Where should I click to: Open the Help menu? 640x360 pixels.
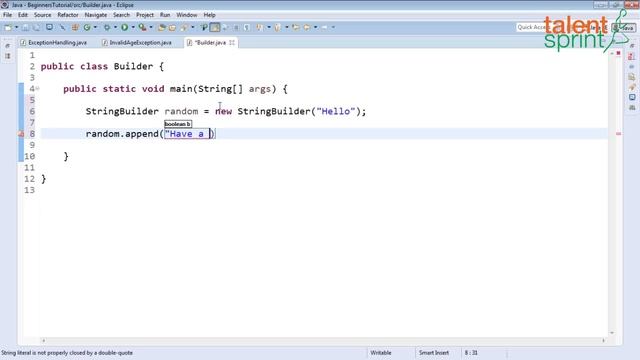[209, 15]
